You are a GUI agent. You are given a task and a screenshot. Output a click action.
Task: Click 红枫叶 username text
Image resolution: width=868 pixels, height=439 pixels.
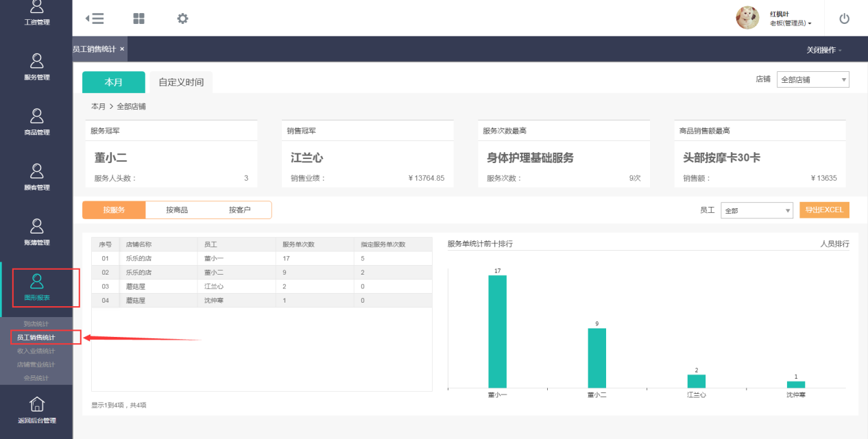780,14
